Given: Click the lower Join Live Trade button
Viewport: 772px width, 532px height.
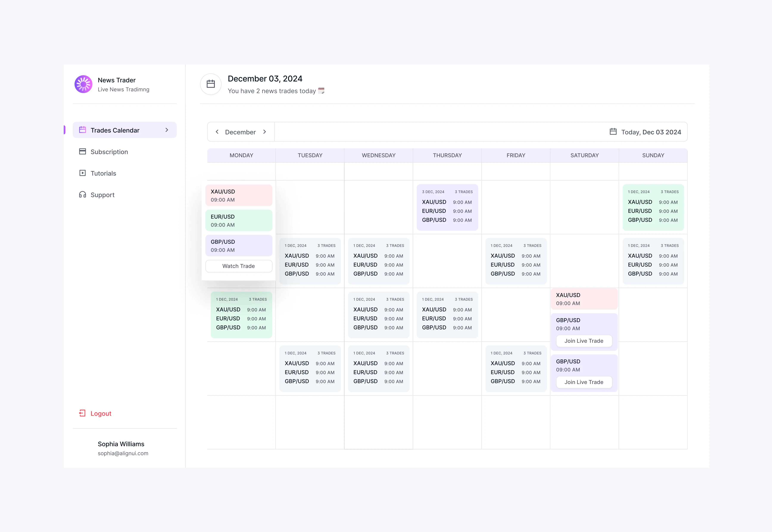Looking at the screenshot, I should 584,382.
